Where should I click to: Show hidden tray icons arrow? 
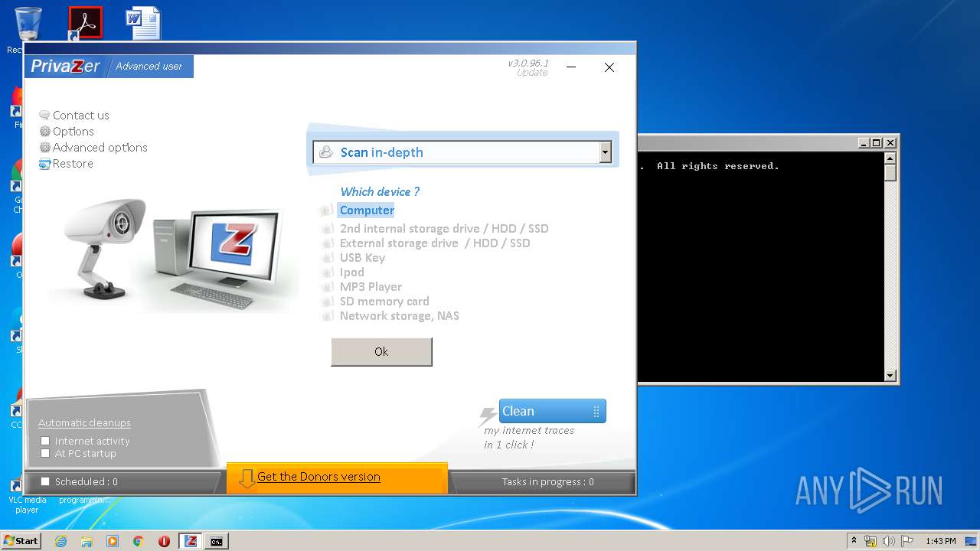854,540
